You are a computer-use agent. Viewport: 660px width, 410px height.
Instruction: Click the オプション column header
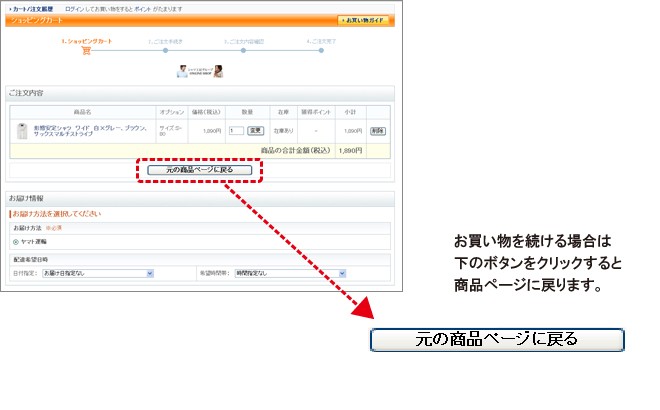pyautogui.click(x=172, y=112)
